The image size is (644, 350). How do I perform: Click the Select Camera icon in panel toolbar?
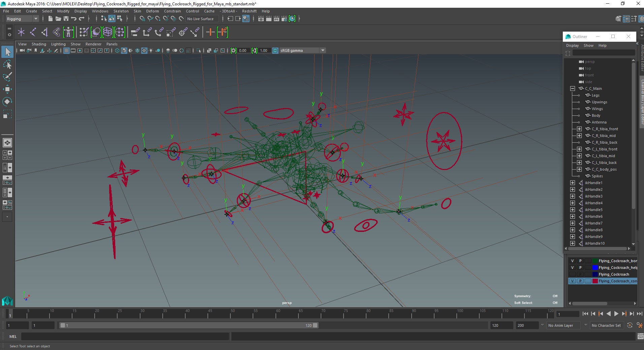(x=22, y=50)
